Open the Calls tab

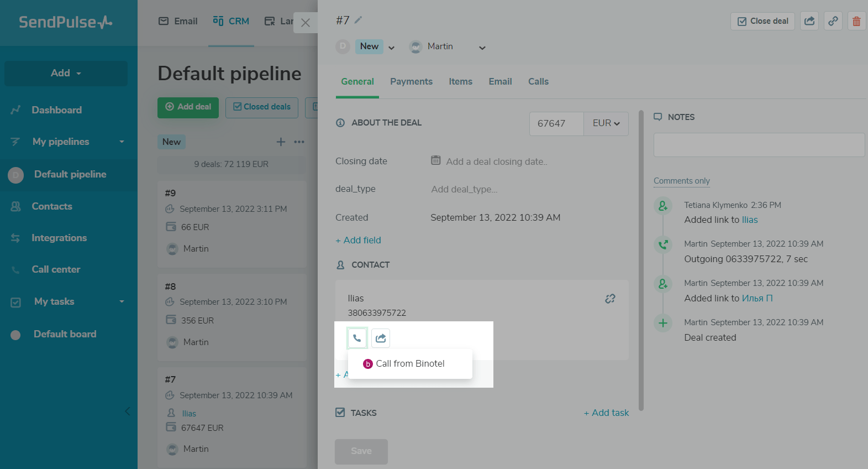[x=538, y=81]
